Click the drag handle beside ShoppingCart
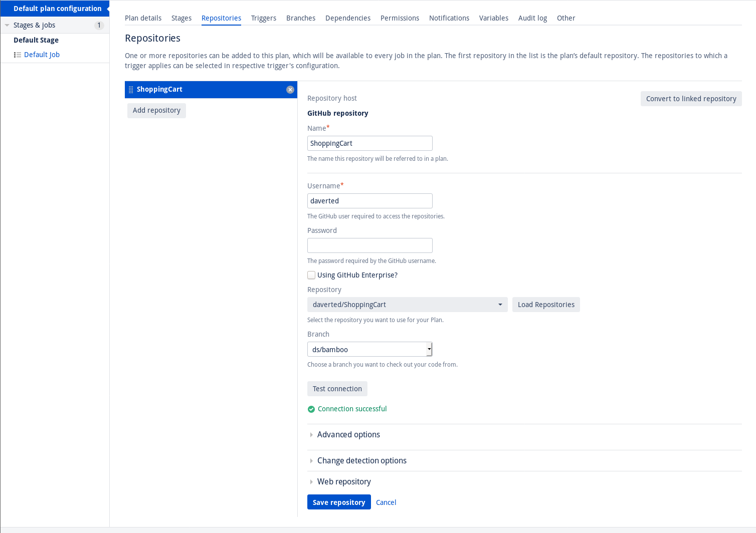Viewport: 756px width, 533px height. [131, 90]
